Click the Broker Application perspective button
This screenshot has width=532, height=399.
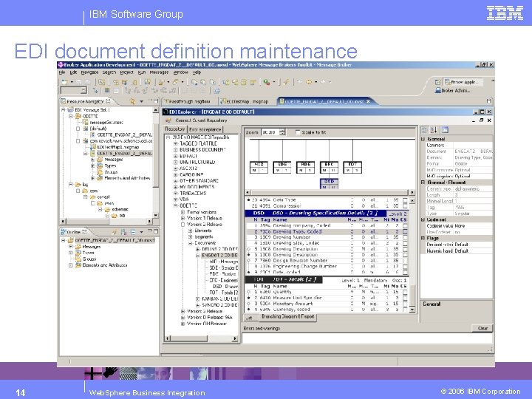coord(463,82)
